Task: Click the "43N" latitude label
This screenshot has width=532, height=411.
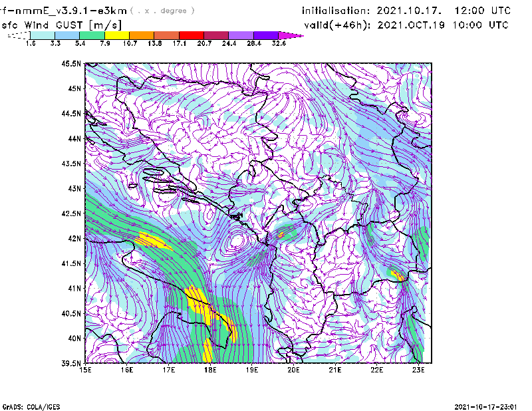Action: [x=74, y=188]
